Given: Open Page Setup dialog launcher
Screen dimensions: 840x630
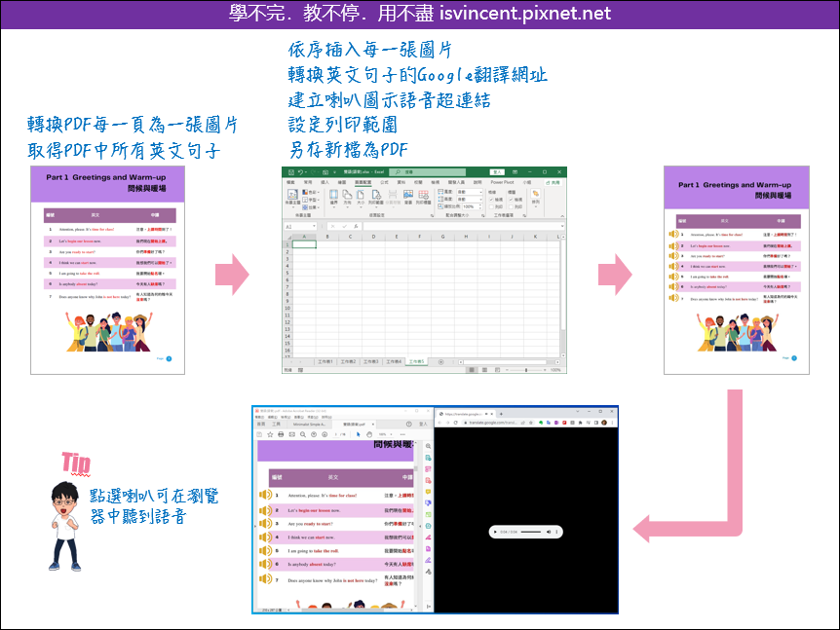Looking at the screenshot, I should pos(432,215).
